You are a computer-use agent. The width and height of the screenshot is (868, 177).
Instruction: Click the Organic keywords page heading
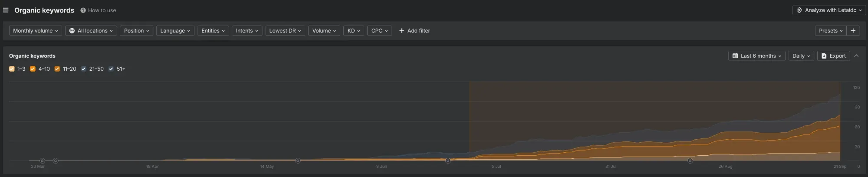tap(44, 10)
